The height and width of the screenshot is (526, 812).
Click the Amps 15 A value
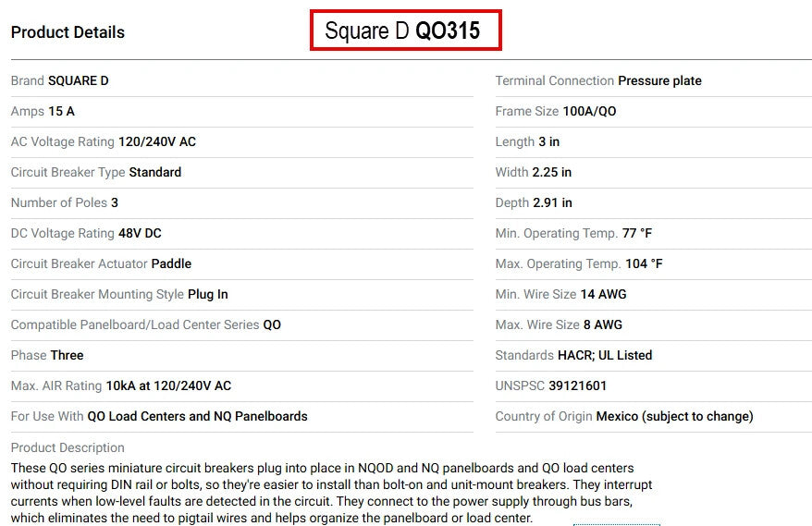(x=61, y=111)
